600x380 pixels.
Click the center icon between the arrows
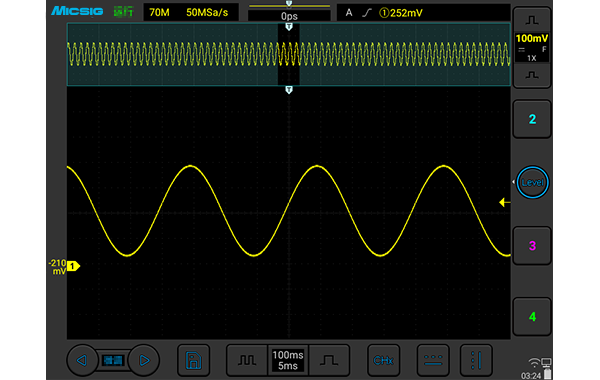[x=113, y=360]
